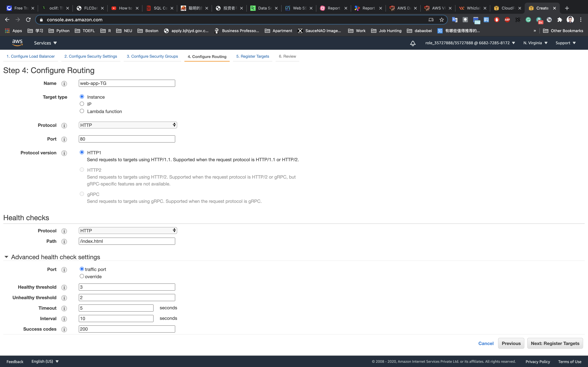Bookmark page with the star icon
Viewport: 588px width, 367px height.
pyautogui.click(x=441, y=20)
